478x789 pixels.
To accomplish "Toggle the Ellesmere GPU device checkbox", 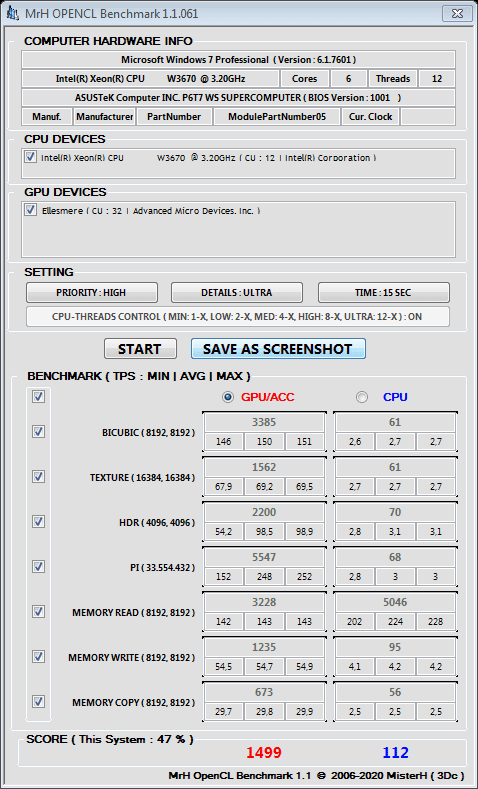I will coord(31,210).
